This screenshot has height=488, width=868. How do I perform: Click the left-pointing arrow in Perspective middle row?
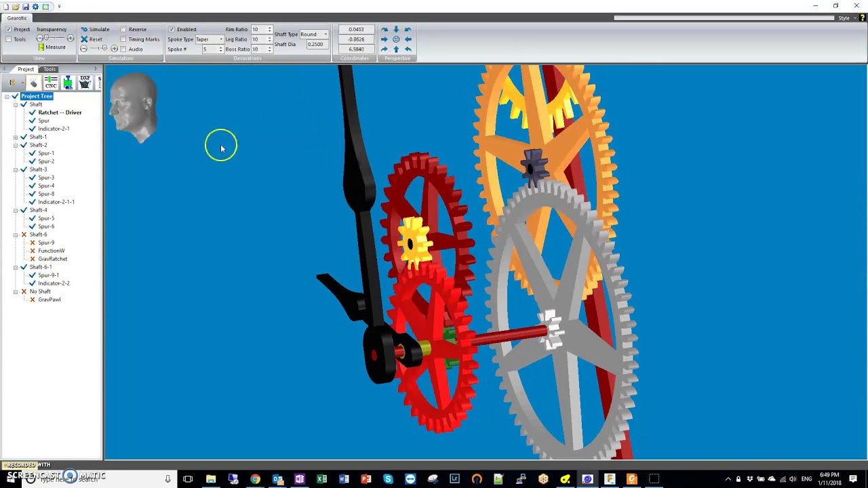click(408, 39)
